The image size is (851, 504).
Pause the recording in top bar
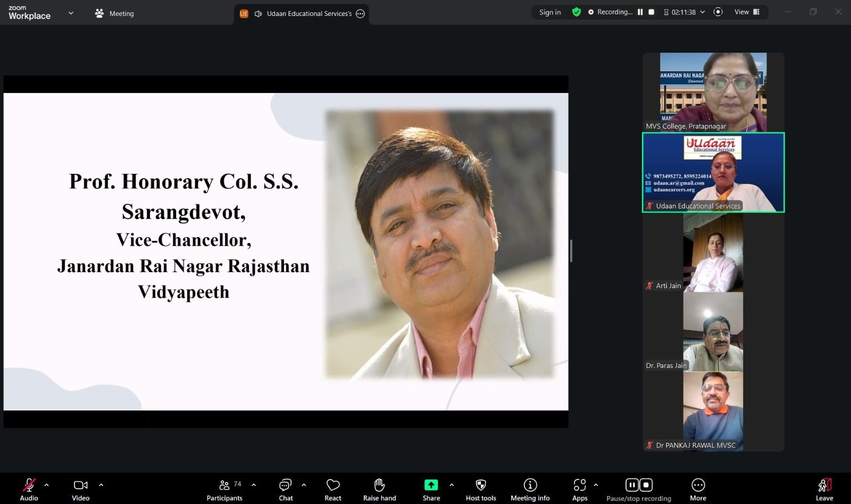[x=640, y=12]
